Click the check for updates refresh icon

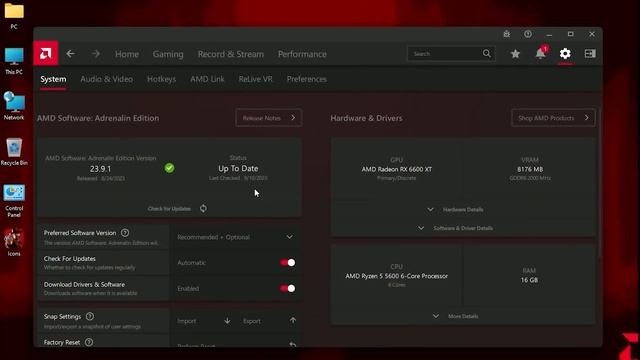point(203,208)
